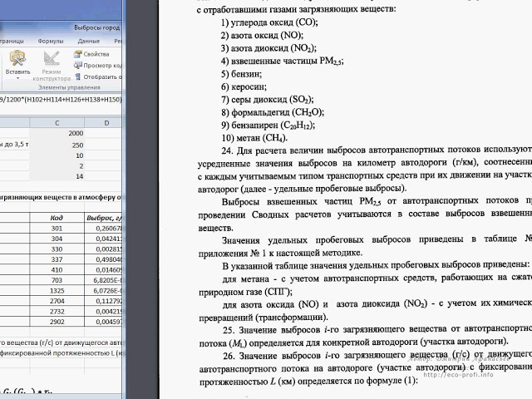Click list item "5) бензин" in document
The image size is (532, 399).
pyautogui.click(x=241, y=74)
